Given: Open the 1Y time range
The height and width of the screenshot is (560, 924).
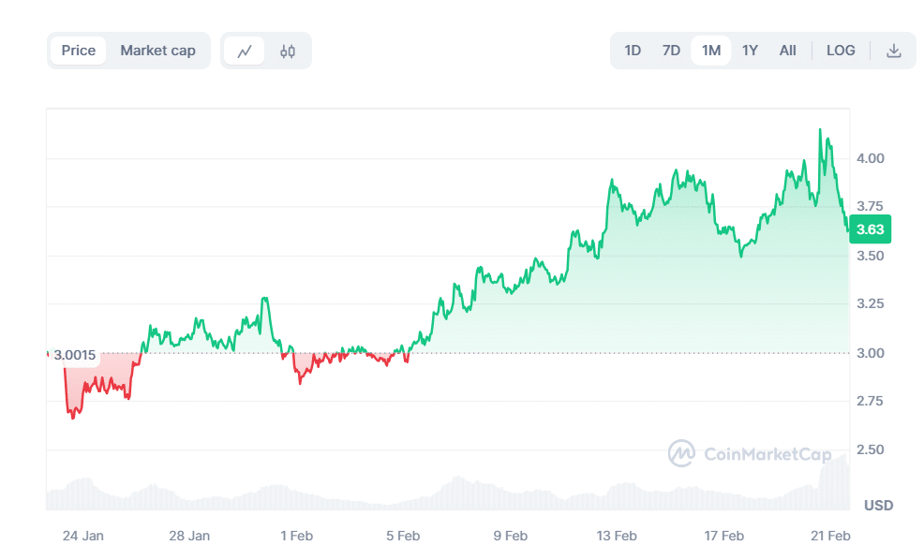Looking at the screenshot, I should click(750, 51).
